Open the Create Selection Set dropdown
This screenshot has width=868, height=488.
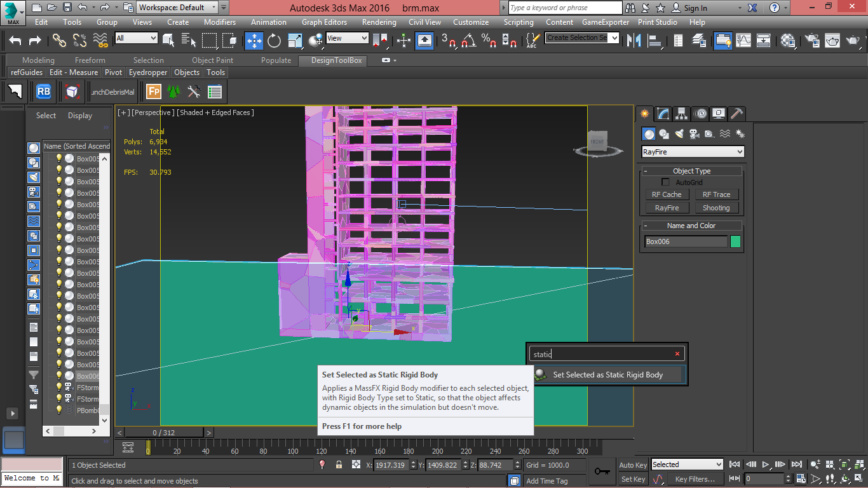[x=582, y=38]
